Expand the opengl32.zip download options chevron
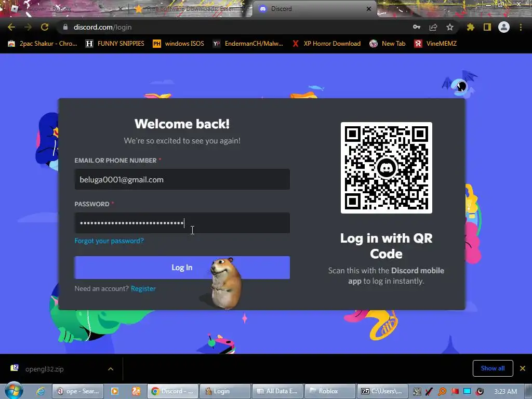 click(x=111, y=369)
